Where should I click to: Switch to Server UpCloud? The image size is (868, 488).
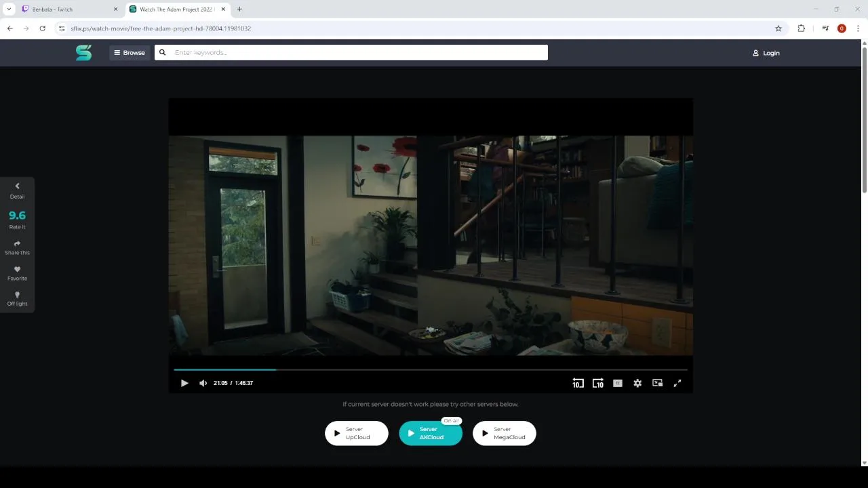click(x=357, y=433)
